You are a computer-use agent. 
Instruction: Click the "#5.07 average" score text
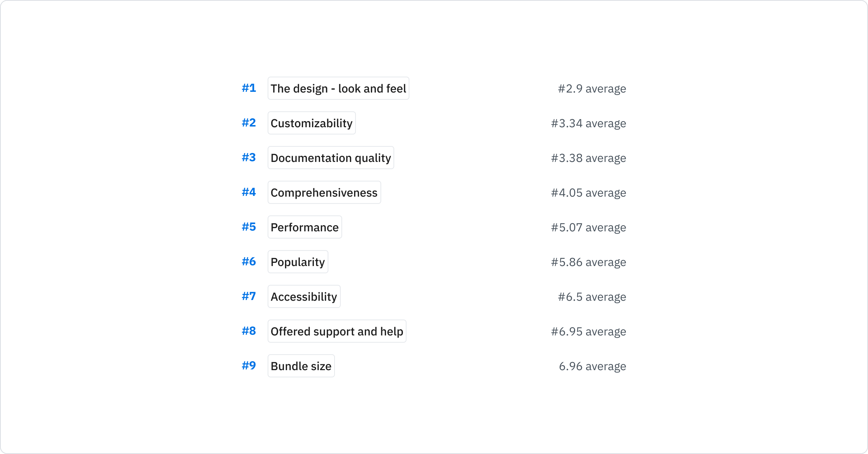(x=588, y=227)
